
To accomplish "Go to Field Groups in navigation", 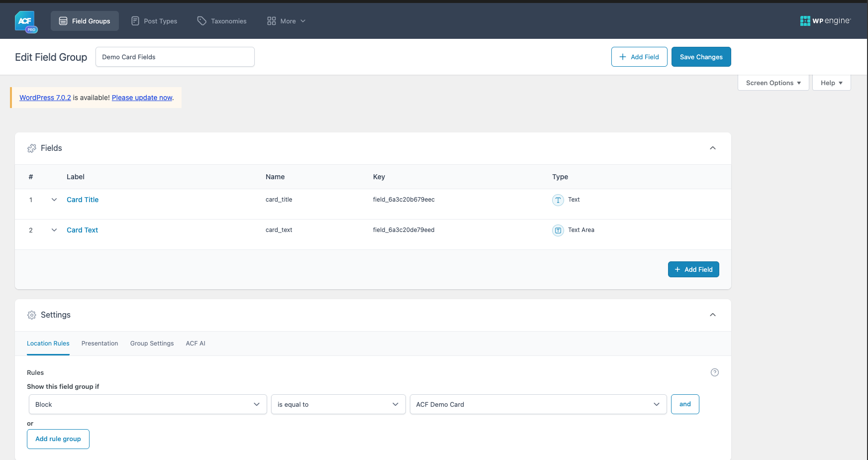I will click(85, 21).
